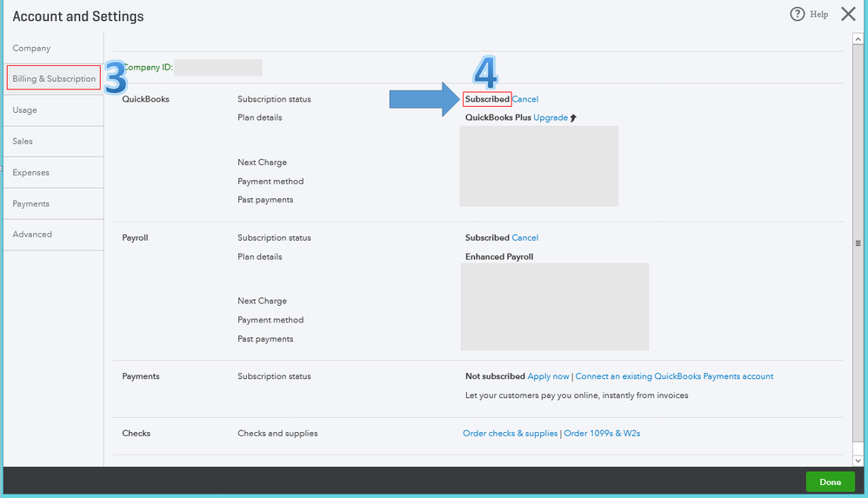
Task: Cancel the Payroll subscription
Action: (x=524, y=237)
